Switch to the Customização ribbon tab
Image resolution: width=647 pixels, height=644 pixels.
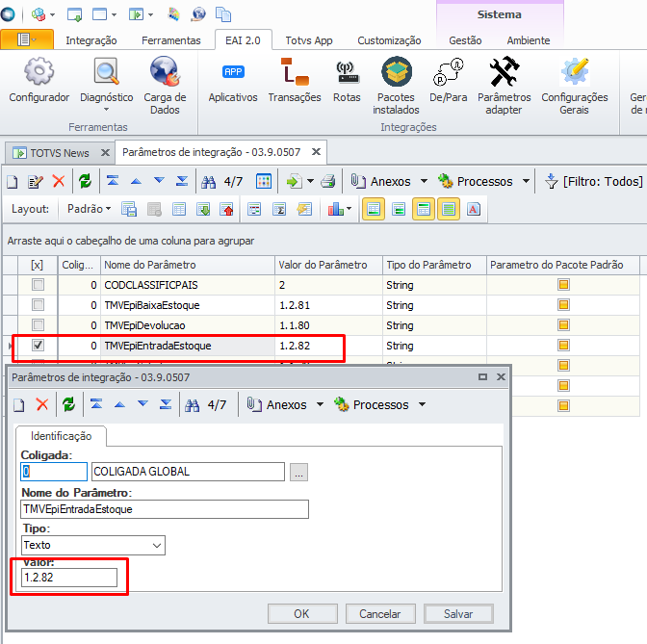point(389,40)
